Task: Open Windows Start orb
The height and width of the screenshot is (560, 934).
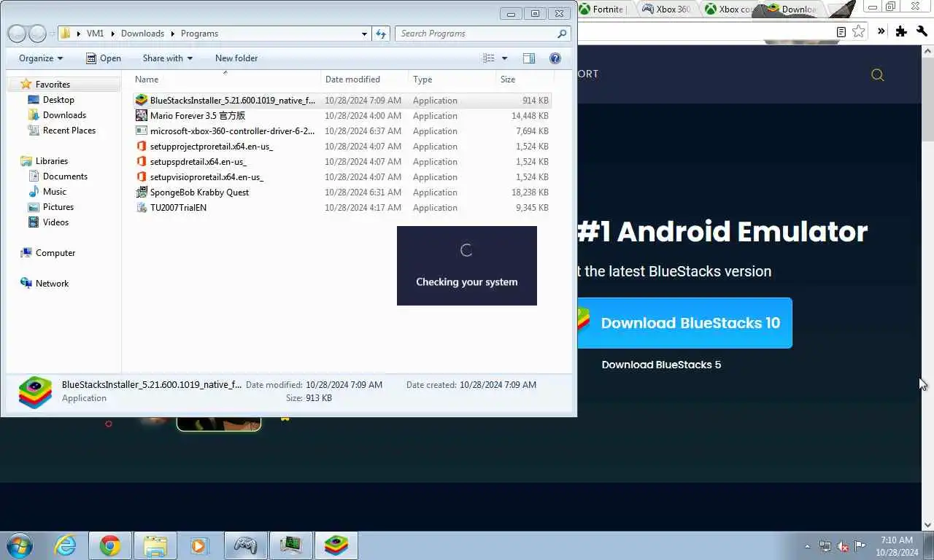Action: 20,545
